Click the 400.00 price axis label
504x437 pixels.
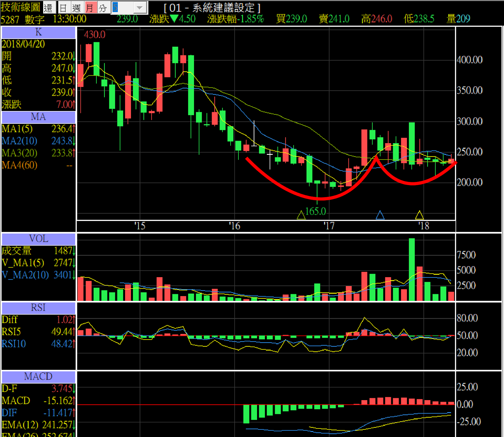tap(470, 60)
